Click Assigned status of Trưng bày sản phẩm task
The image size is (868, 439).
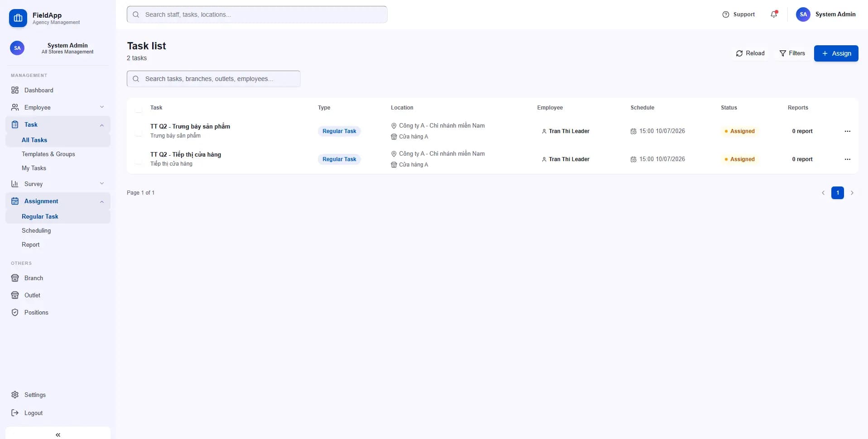(739, 131)
